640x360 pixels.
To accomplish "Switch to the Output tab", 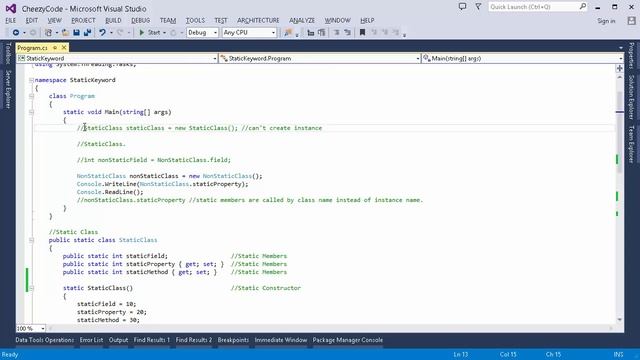I will tap(118, 340).
